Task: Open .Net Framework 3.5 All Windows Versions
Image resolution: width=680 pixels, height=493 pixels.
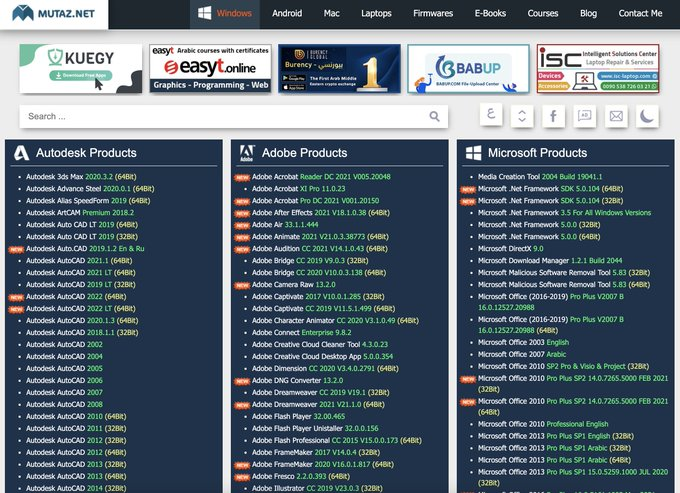Action: tap(564, 213)
